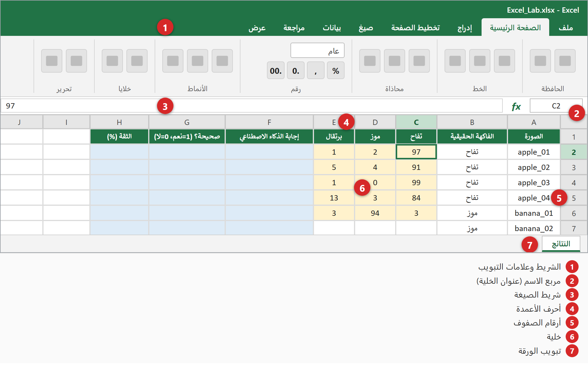The image size is (588, 371).
Task: Click header cell الفاكهة الحقيقية
Action: point(472,136)
